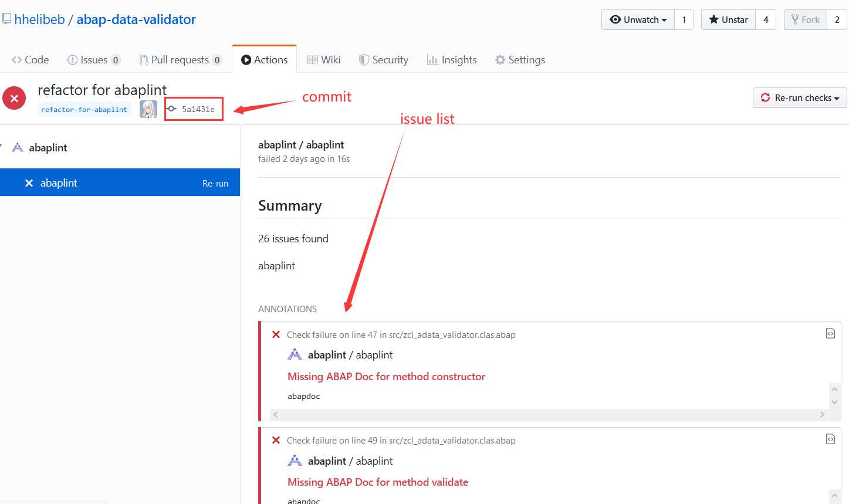Click the abaplint / abaplint heading
The height and width of the screenshot is (504, 849).
pyautogui.click(x=301, y=144)
